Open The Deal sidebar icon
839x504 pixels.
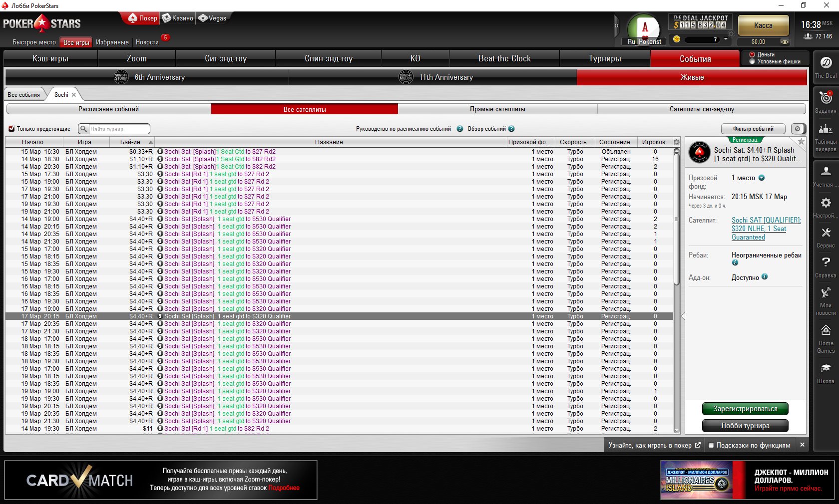click(x=826, y=67)
